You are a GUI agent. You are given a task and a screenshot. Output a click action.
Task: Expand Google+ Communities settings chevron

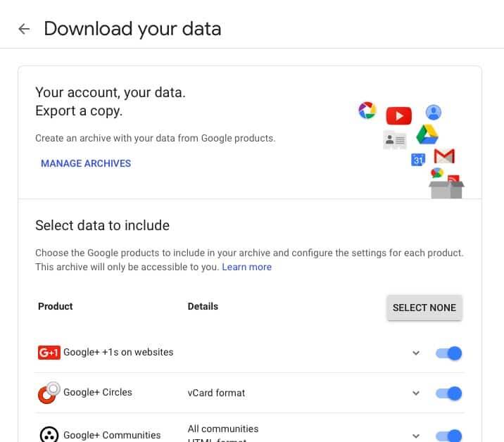click(416, 436)
